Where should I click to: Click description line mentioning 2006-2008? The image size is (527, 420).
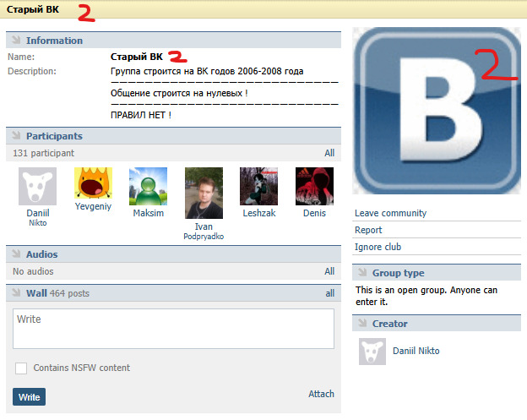[207, 71]
